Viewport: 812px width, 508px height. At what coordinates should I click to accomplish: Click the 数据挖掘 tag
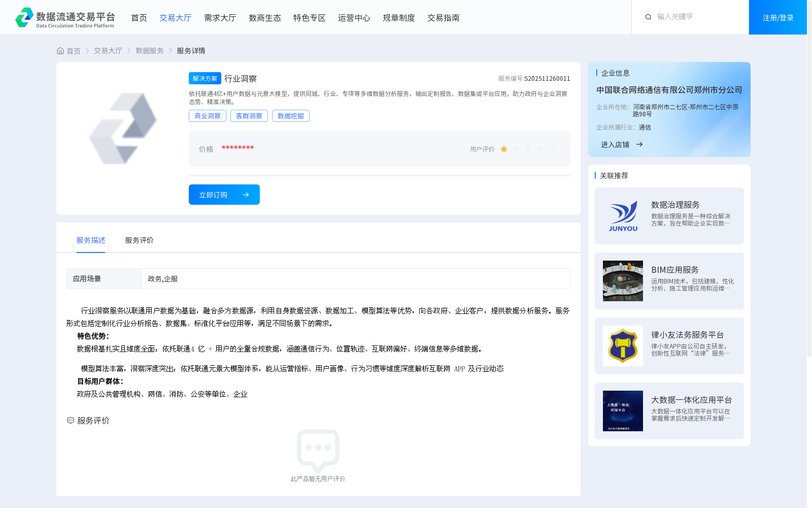pyautogui.click(x=291, y=116)
